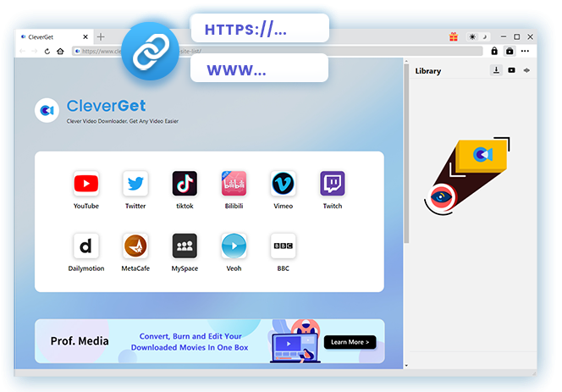Go forward to next page
562x392 pixels.
point(35,52)
